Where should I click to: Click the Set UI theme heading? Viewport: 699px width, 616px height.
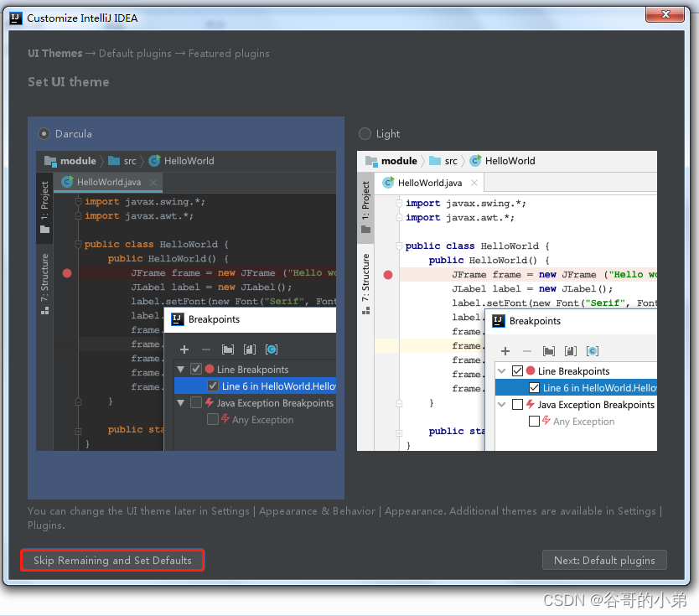click(68, 82)
